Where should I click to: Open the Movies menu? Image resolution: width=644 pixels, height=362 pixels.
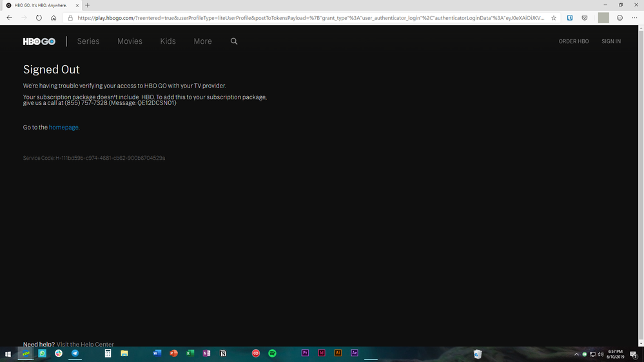click(130, 41)
